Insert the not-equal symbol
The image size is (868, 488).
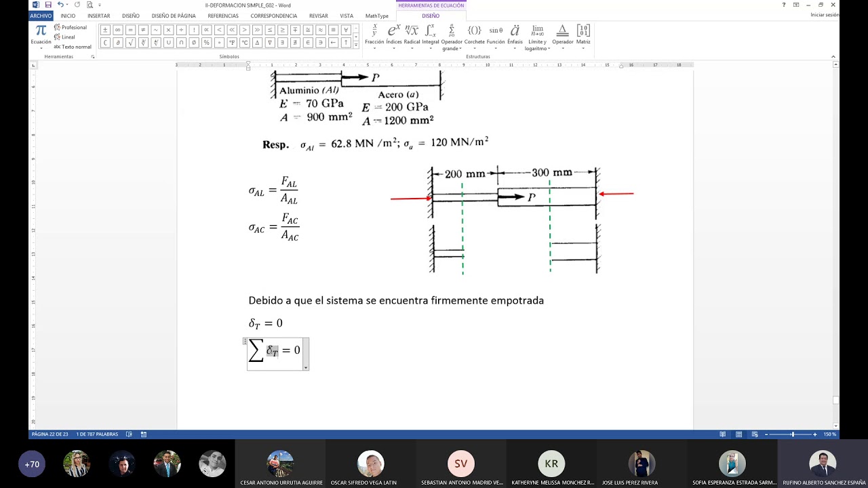(143, 30)
